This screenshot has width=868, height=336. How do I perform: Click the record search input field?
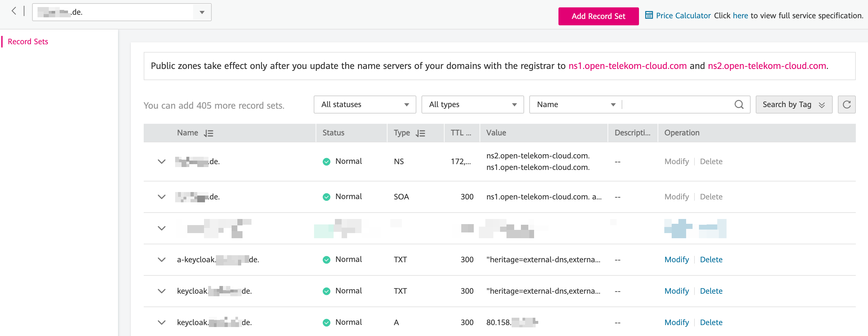pos(677,105)
